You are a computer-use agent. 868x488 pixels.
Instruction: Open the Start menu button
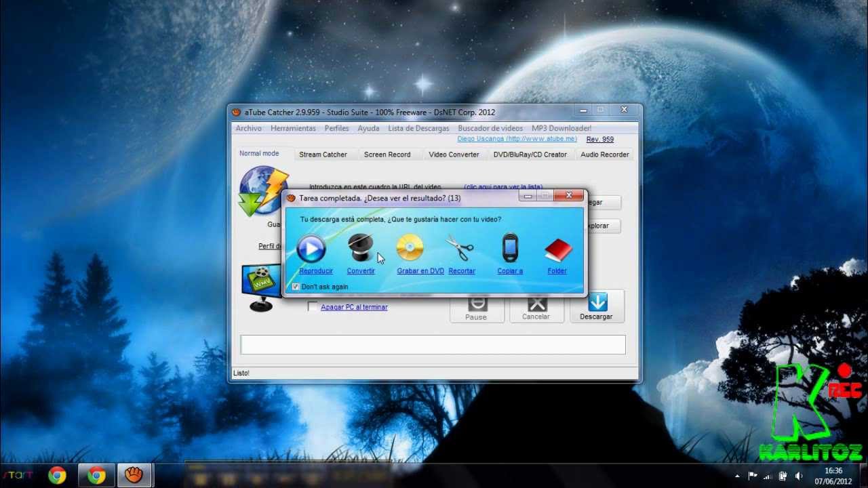(17, 476)
